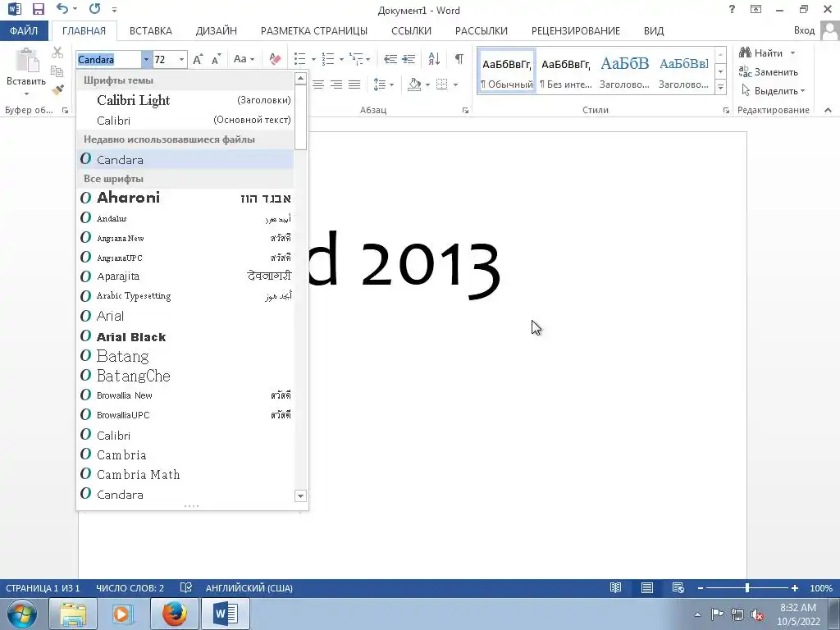Apply the Обычный style
840x630 pixels.
point(507,72)
